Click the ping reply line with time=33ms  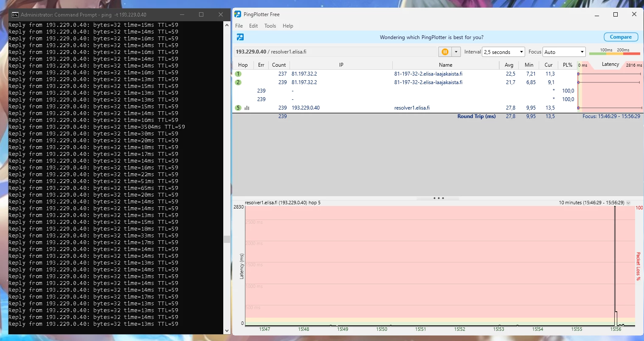tap(93, 236)
